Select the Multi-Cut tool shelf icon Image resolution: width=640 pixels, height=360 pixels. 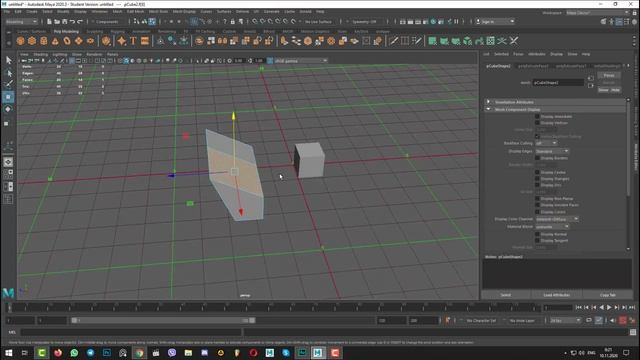pyautogui.click(x=393, y=41)
